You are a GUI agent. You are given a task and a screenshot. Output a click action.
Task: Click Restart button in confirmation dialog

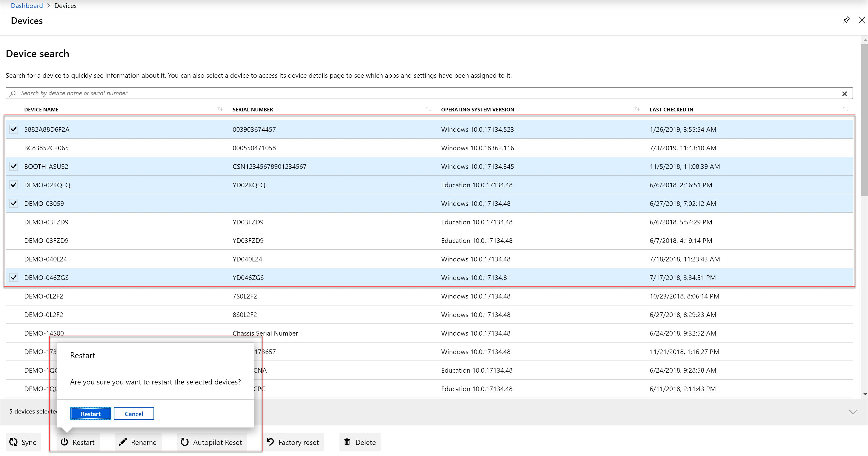pyautogui.click(x=90, y=413)
